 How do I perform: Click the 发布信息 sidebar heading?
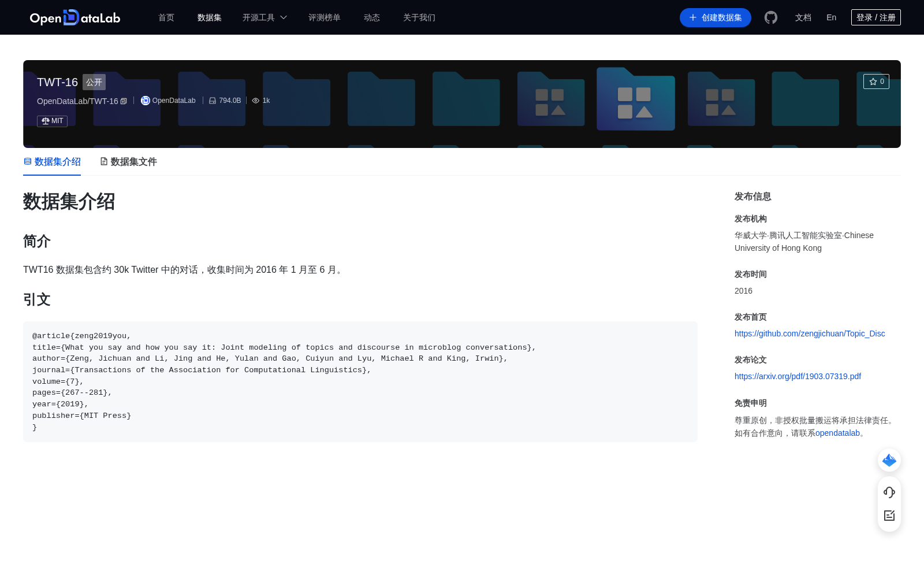753,197
